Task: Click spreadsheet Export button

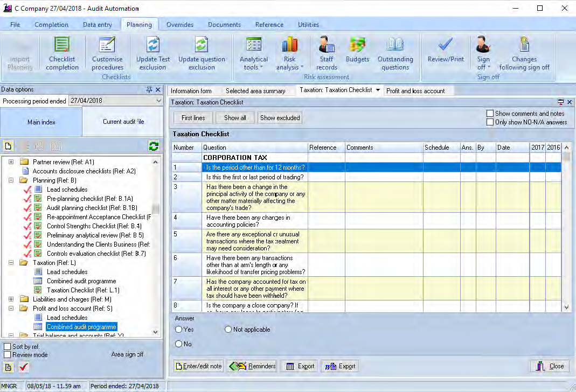Action: point(300,366)
